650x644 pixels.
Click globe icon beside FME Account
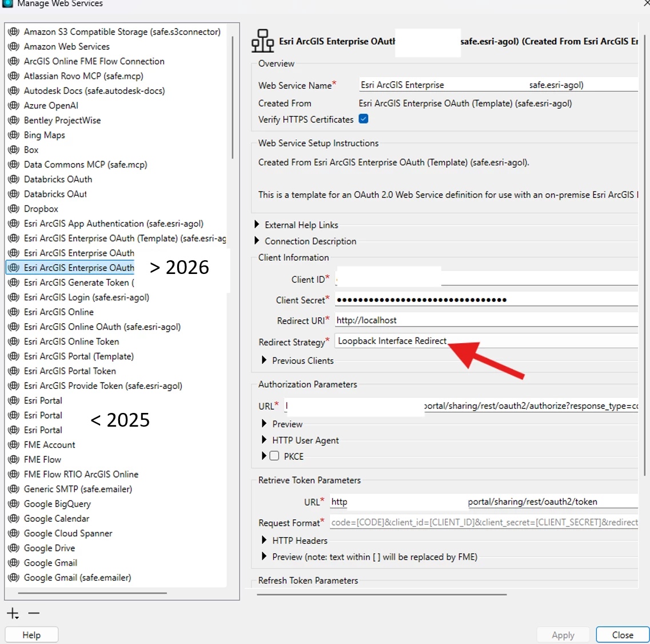click(14, 444)
